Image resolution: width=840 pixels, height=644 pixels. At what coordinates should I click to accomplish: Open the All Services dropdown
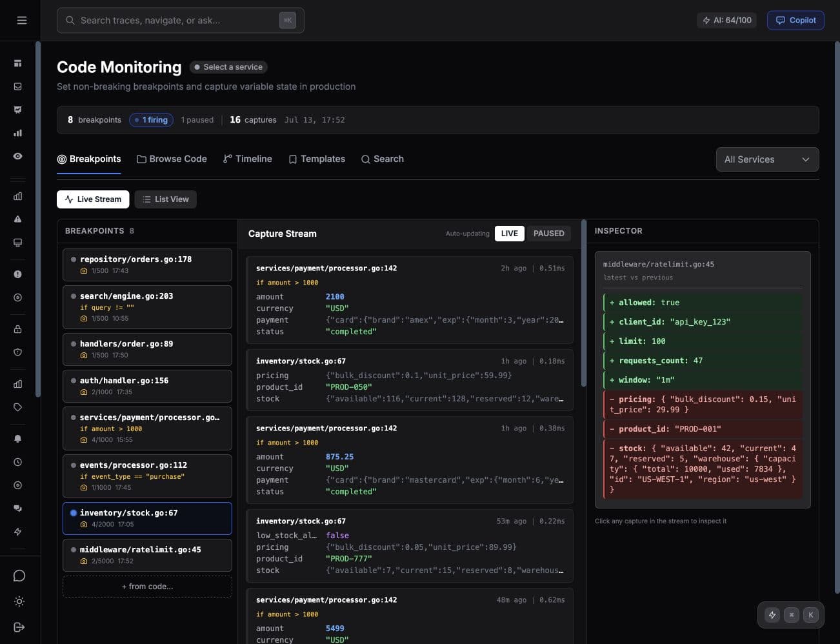point(767,159)
